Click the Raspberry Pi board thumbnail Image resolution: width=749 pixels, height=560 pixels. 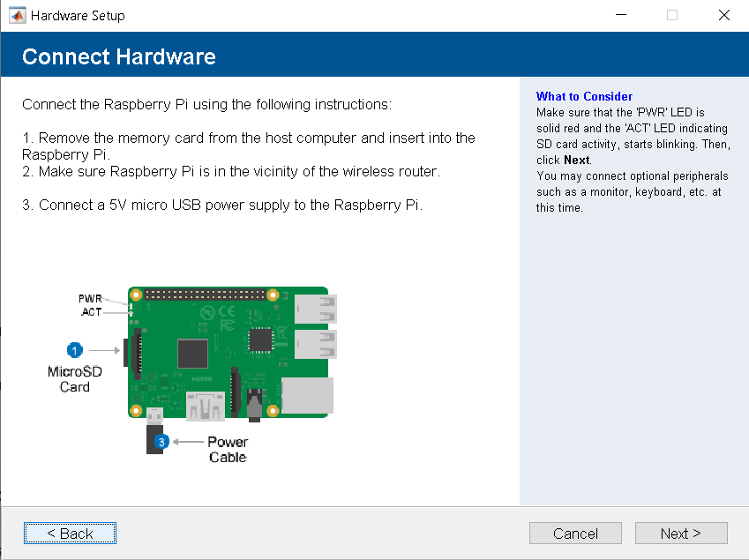pos(229,353)
